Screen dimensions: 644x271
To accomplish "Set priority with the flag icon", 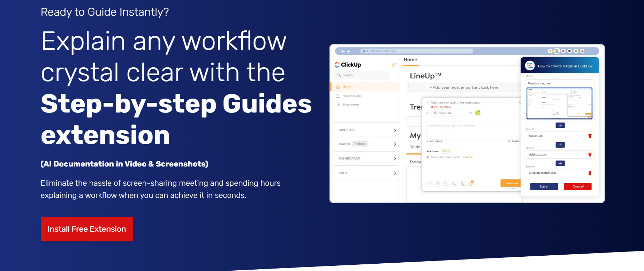I will point(430,184).
